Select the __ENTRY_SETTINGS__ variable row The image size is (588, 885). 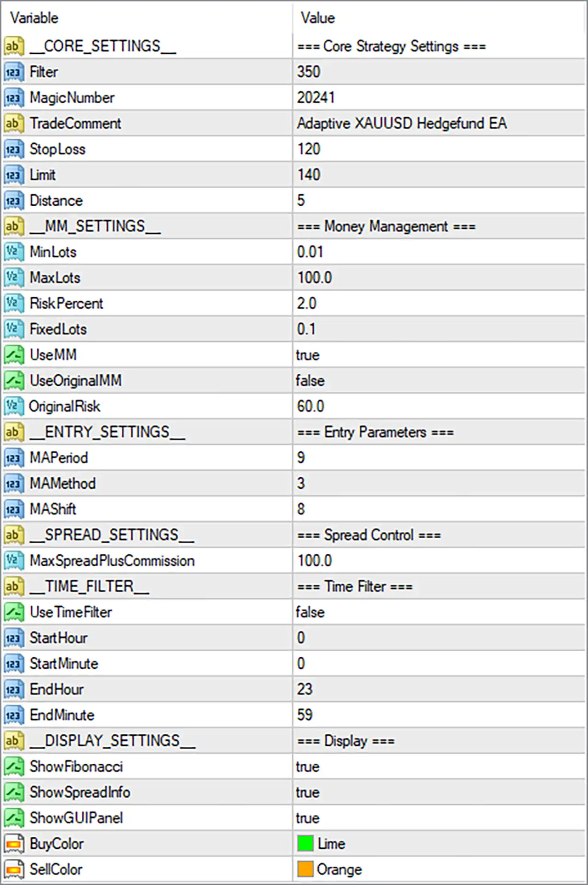[x=294, y=432]
